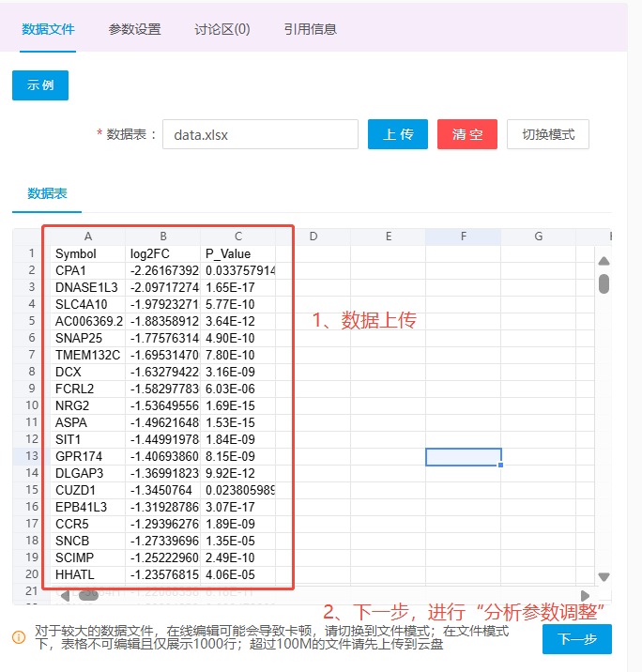Screen dimensions: 642x672
Task: Click the TMEM132C cell
Action: (x=88, y=355)
